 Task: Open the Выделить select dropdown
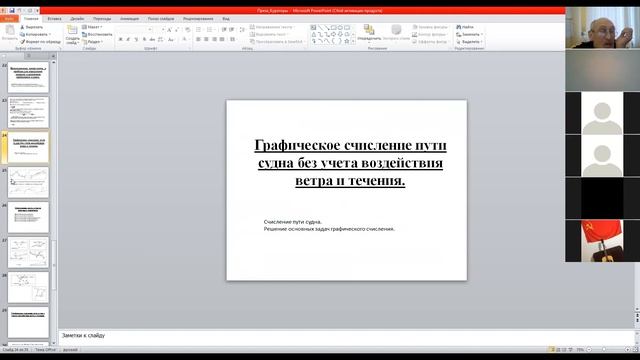(469, 42)
